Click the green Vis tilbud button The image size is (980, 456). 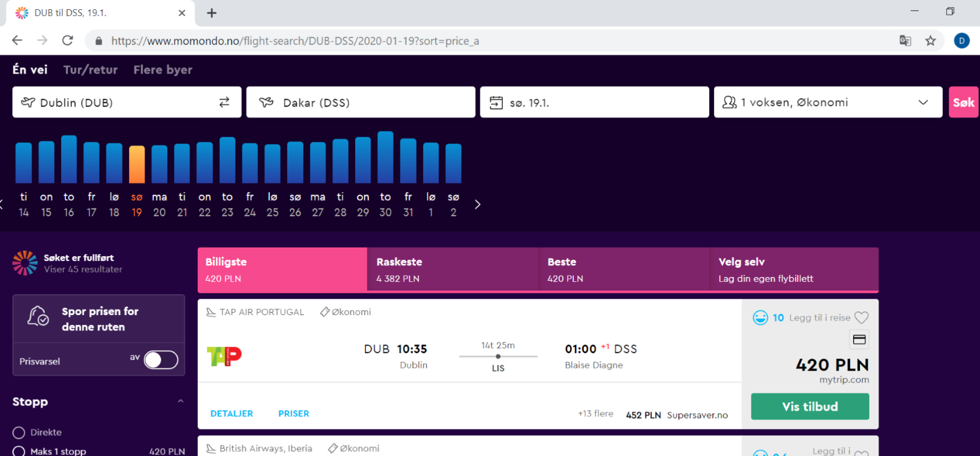click(x=810, y=406)
